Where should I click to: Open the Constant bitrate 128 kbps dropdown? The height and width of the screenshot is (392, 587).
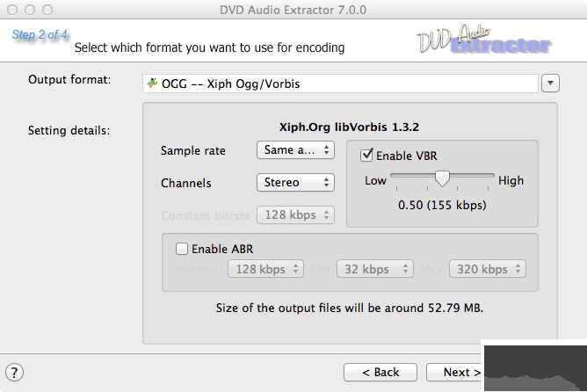click(296, 215)
